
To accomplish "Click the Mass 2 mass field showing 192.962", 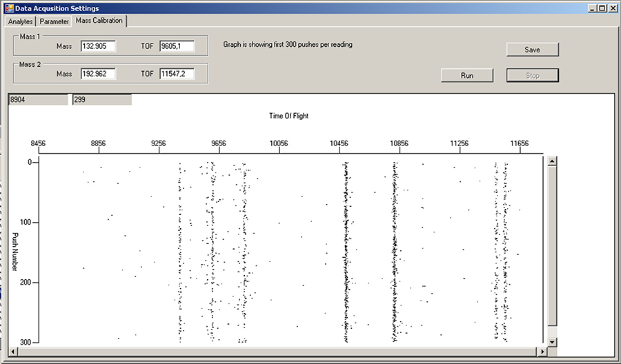I will coord(97,74).
